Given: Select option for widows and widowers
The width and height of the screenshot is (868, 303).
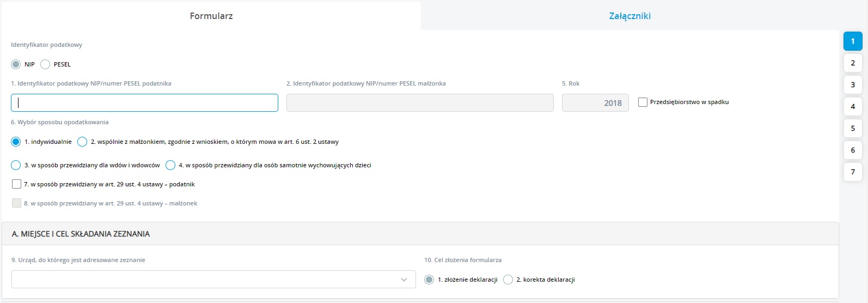Looking at the screenshot, I should click(x=16, y=165).
